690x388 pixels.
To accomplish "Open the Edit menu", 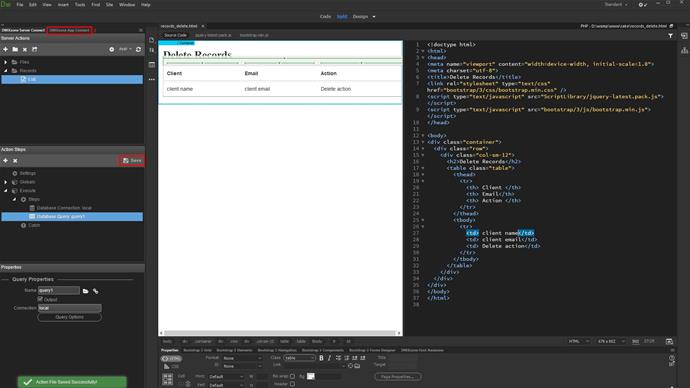I will point(33,4).
